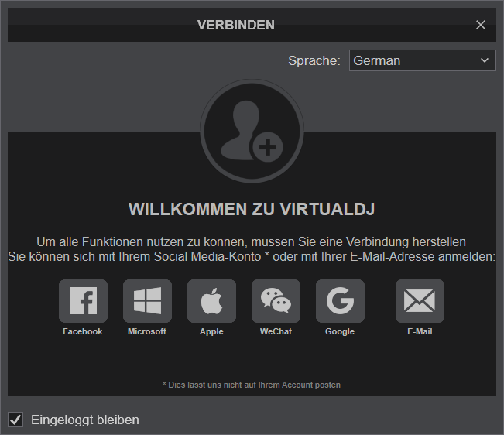
Task: Click the Microsoft text label
Action: click(x=147, y=331)
